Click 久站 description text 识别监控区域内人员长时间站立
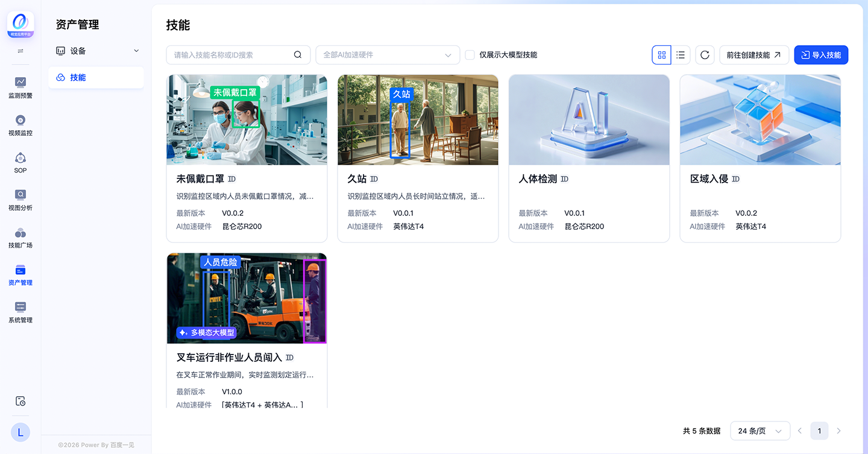 (417, 197)
